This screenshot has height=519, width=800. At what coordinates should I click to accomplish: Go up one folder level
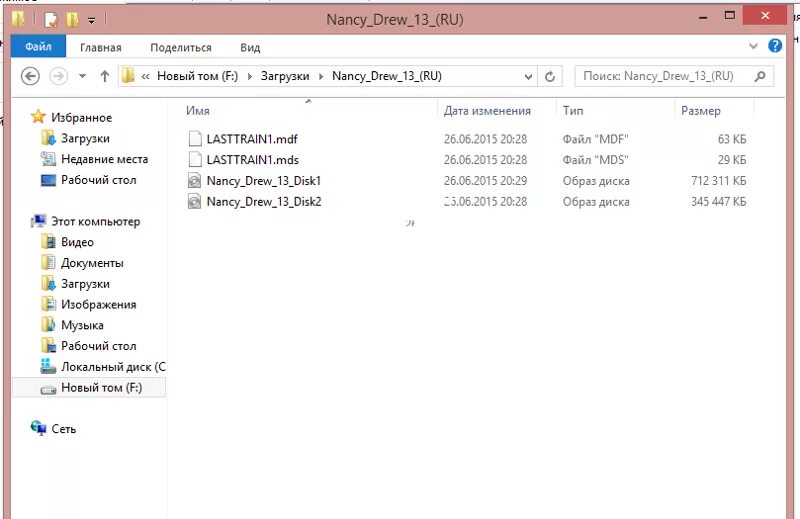(105, 77)
